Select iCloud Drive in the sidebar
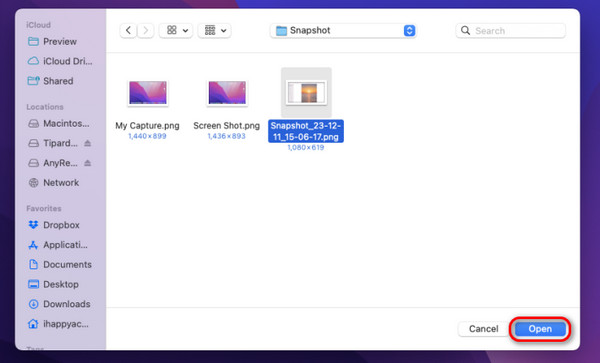600x363 pixels. pyautogui.click(x=60, y=61)
